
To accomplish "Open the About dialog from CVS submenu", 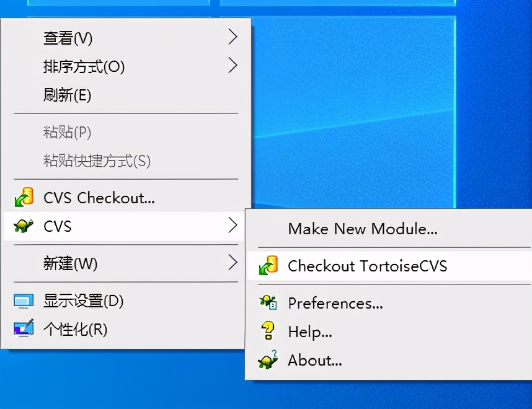I will click(x=314, y=360).
